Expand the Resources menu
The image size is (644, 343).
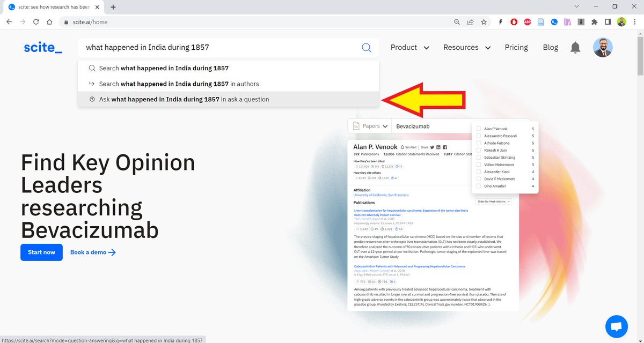pyautogui.click(x=467, y=47)
